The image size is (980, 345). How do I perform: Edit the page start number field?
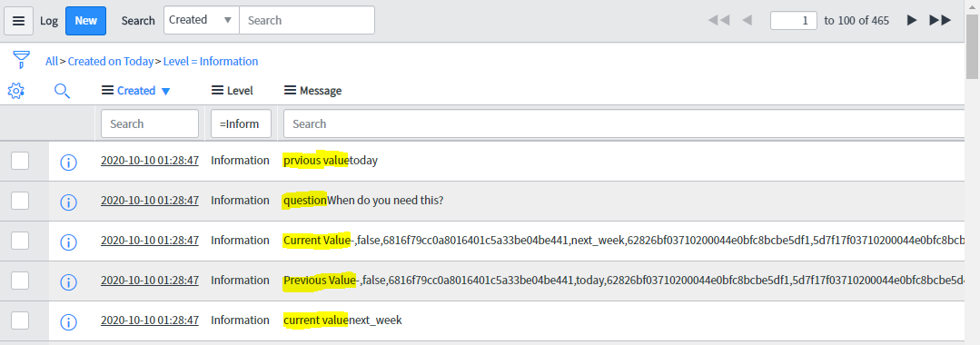coord(793,21)
